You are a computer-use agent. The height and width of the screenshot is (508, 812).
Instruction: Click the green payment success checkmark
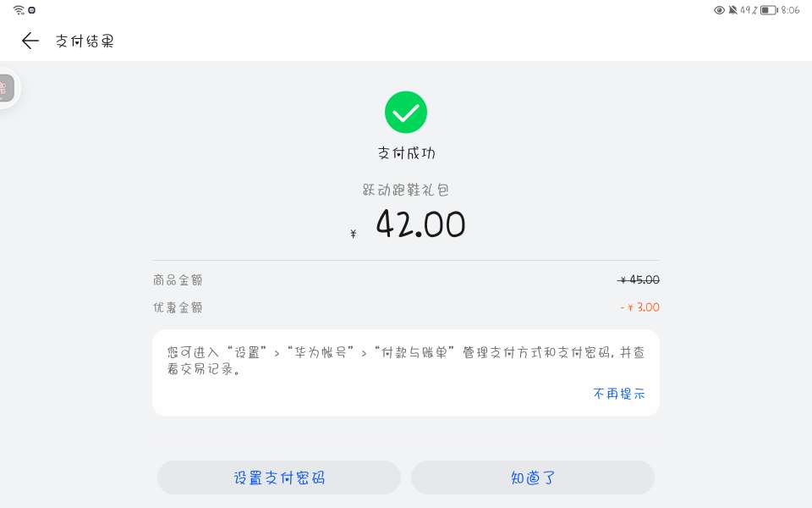click(x=406, y=112)
